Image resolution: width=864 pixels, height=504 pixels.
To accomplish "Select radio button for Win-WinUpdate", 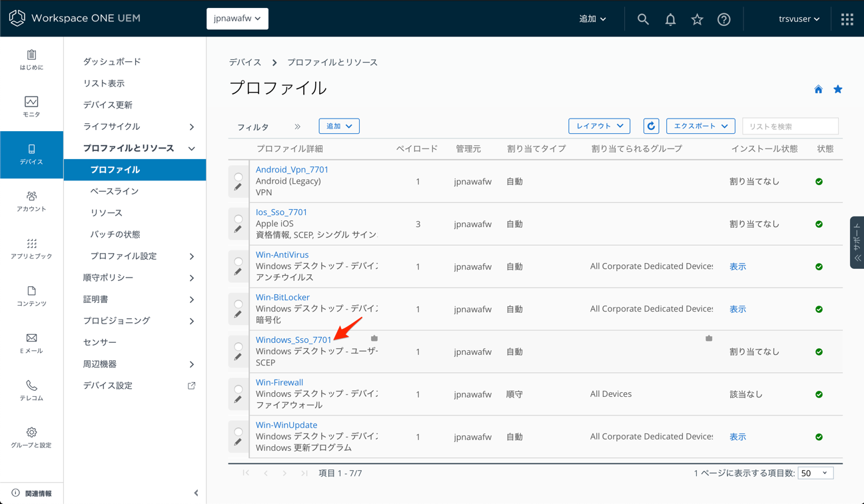I will [x=238, y=432].
